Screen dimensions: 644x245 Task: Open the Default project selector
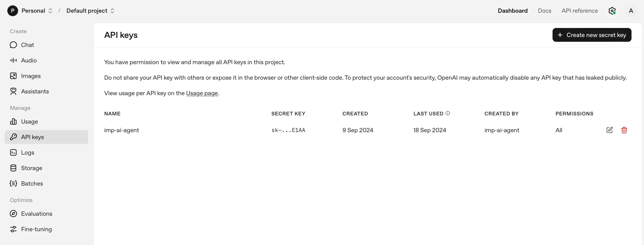113,11
